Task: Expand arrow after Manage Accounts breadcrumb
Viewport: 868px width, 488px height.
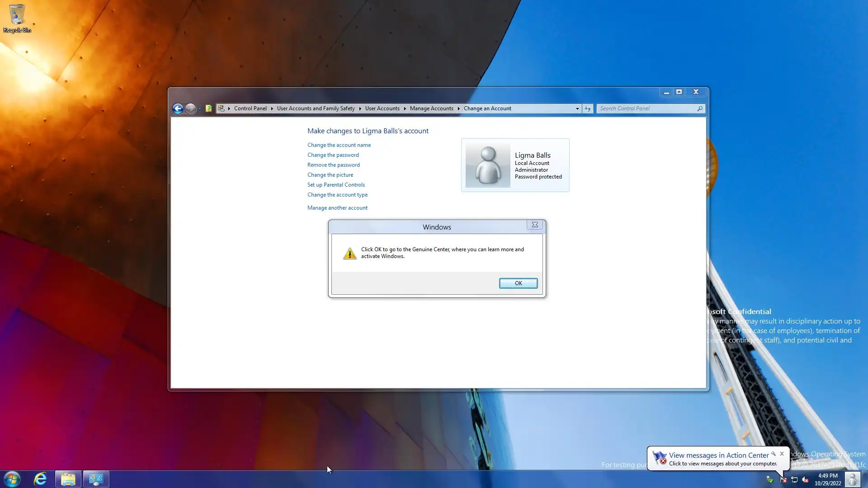Action: pos(458,108)
